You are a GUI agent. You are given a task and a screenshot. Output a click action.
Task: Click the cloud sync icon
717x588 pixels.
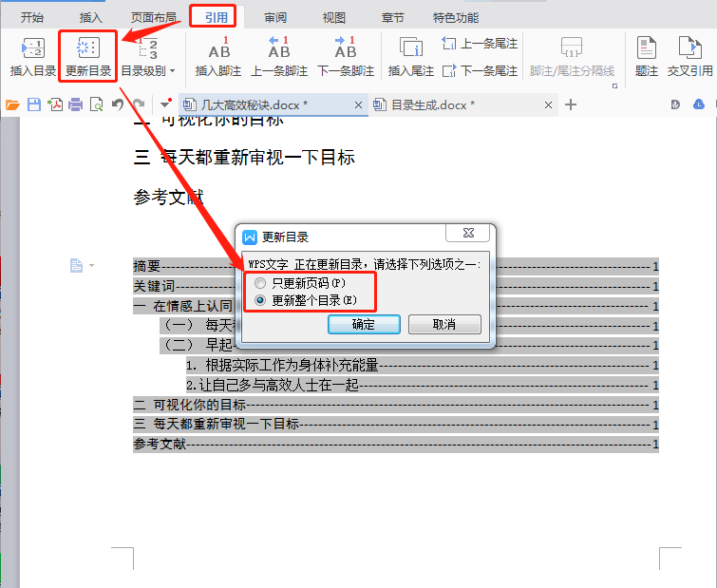(x=699, y=105)
